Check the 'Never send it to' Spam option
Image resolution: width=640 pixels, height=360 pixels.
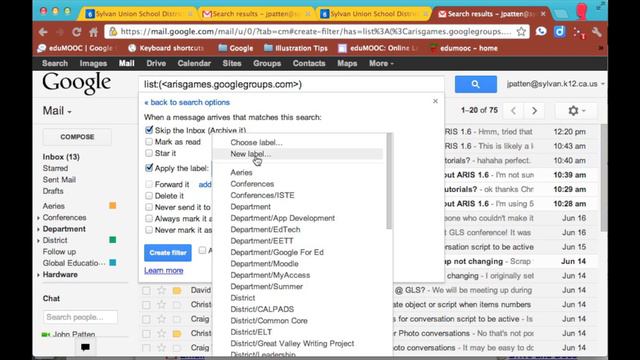click(149, 207)
